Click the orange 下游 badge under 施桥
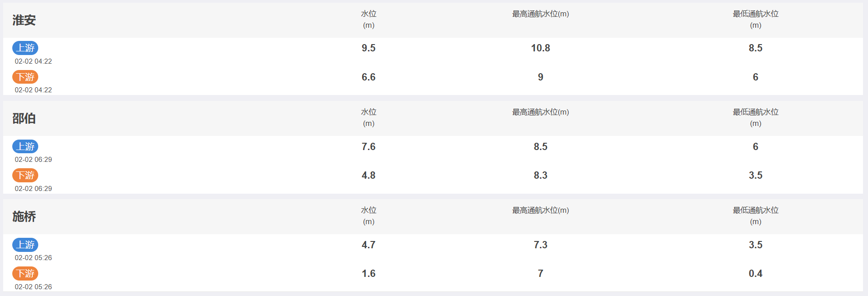The height and width of the screenshot is (296, 868). click(x=25, y=273)
